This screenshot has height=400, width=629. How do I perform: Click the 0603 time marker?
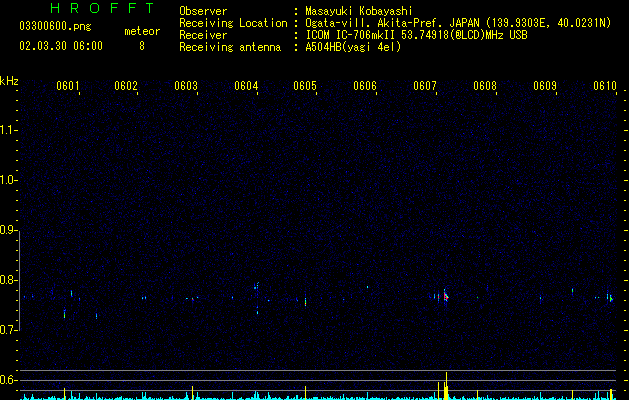tap(186, 86)
